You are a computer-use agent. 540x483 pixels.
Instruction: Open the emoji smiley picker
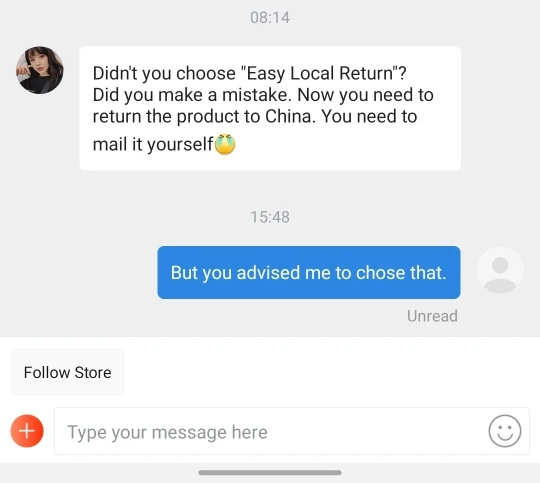point(505,431)
